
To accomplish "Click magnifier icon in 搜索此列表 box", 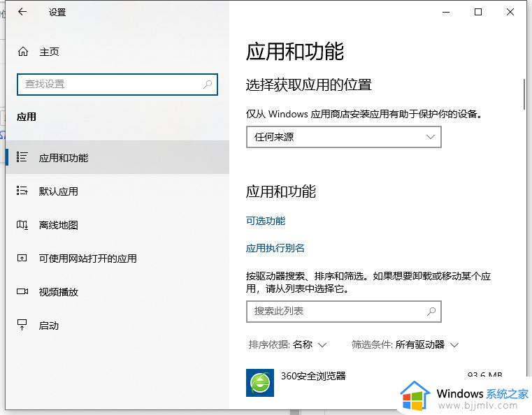I will pos(431,311).
